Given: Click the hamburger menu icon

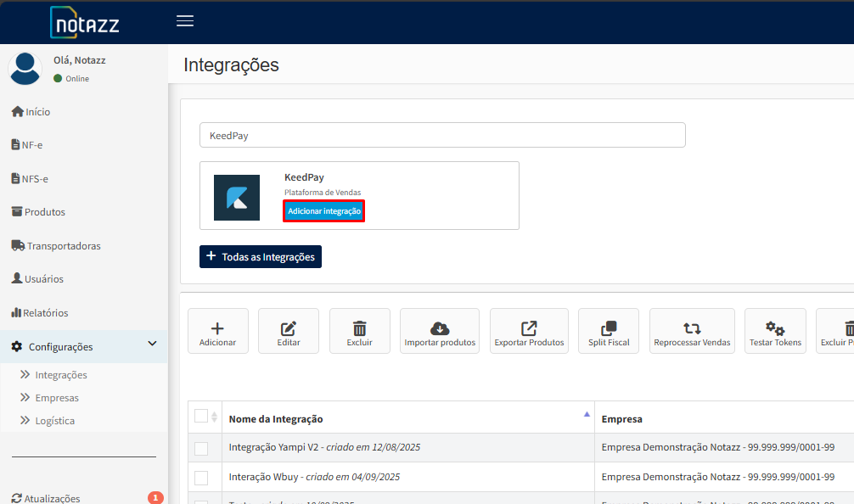Looking at the screenshot, I should pos(185,21).
